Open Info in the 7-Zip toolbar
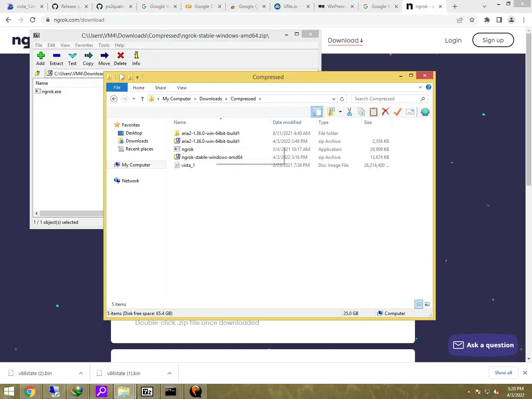The image size is (532, 399). point(136,55)
